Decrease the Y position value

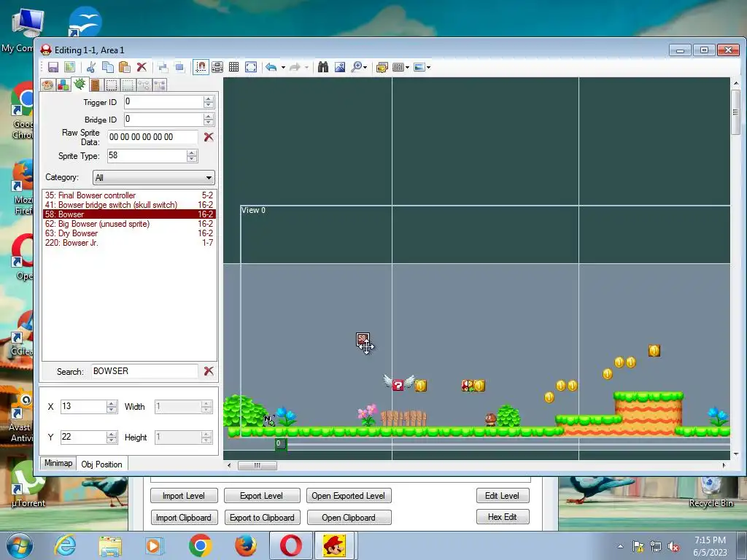pyautogui.click(x=112, y=440)
